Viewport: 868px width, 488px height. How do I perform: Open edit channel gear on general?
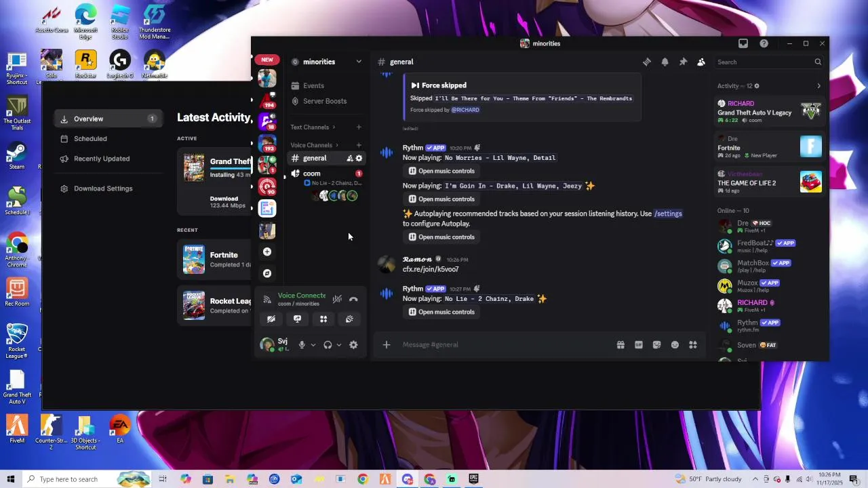pos(359,159)
